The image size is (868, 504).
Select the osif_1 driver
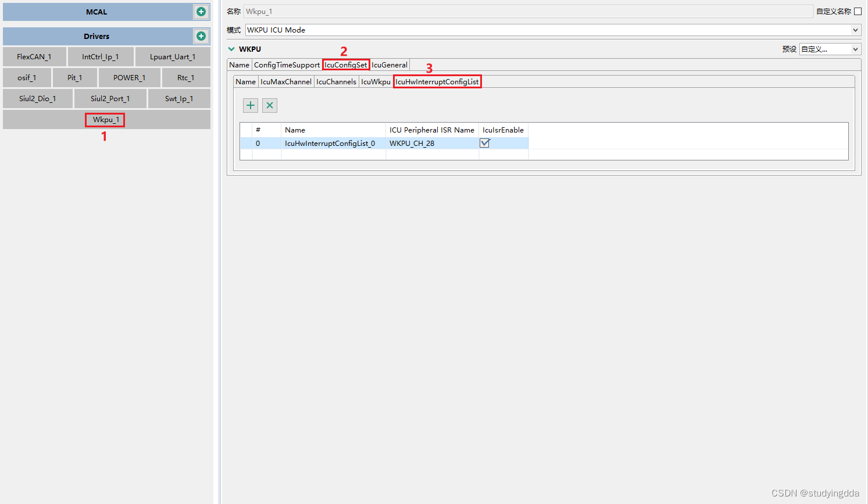[27, 77]
